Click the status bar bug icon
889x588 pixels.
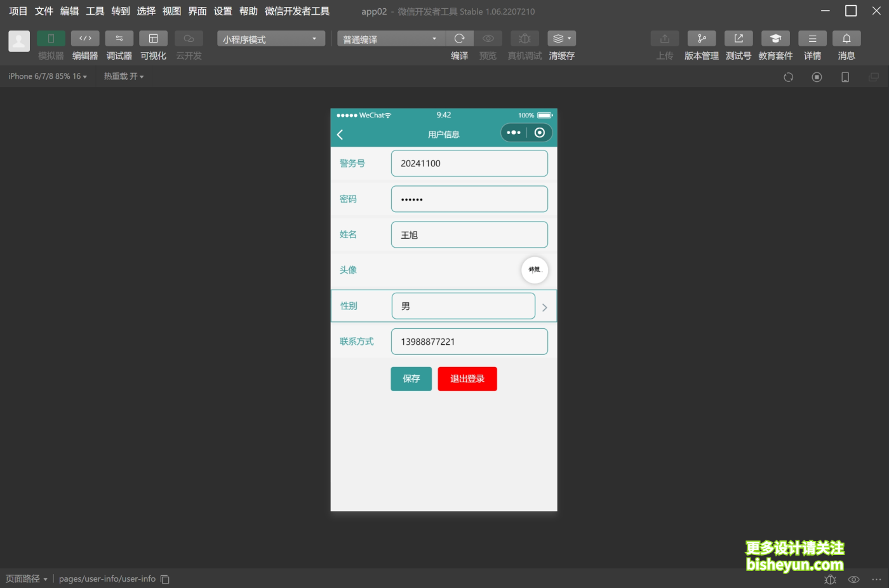coord(830,579)
